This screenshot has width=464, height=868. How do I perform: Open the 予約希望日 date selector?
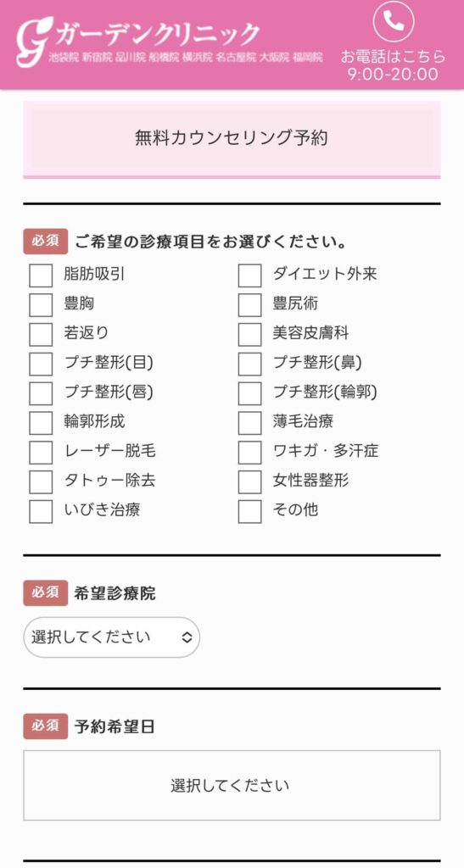coord(232,785)
